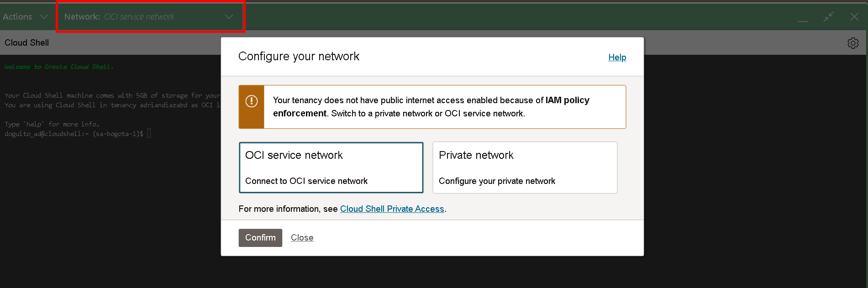868x288 pixels.
Task: Follow the Cloud Shell Private Access link
Action: pos(392,209)
